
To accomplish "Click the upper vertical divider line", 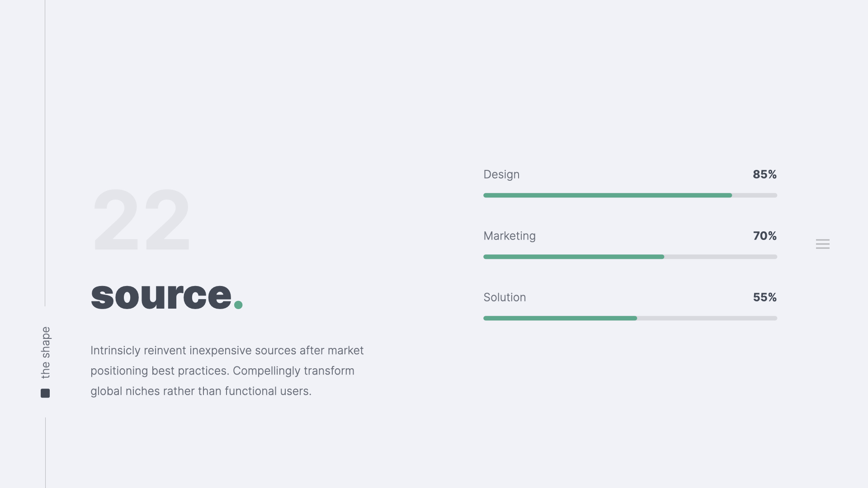I will click(x=45, y=154).
